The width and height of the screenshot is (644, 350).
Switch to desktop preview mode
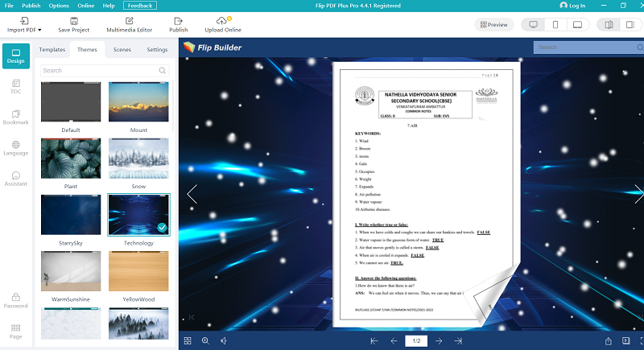[x=533, y=25]
